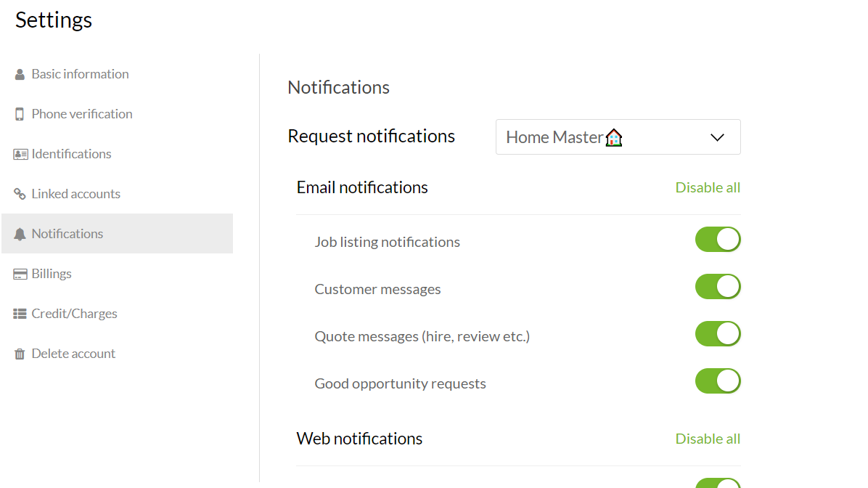
Task: Turn off Job listing notifications toggle
Action: (717, 239)
